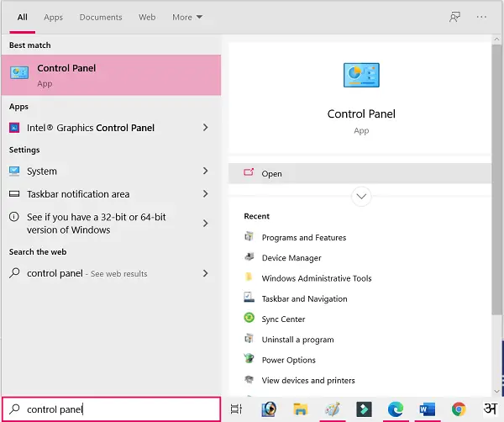The image size is (504, 422).
Task: Open 32-bit or 64-bit version result
Action: pyautogui.click(x=111, y=224)
